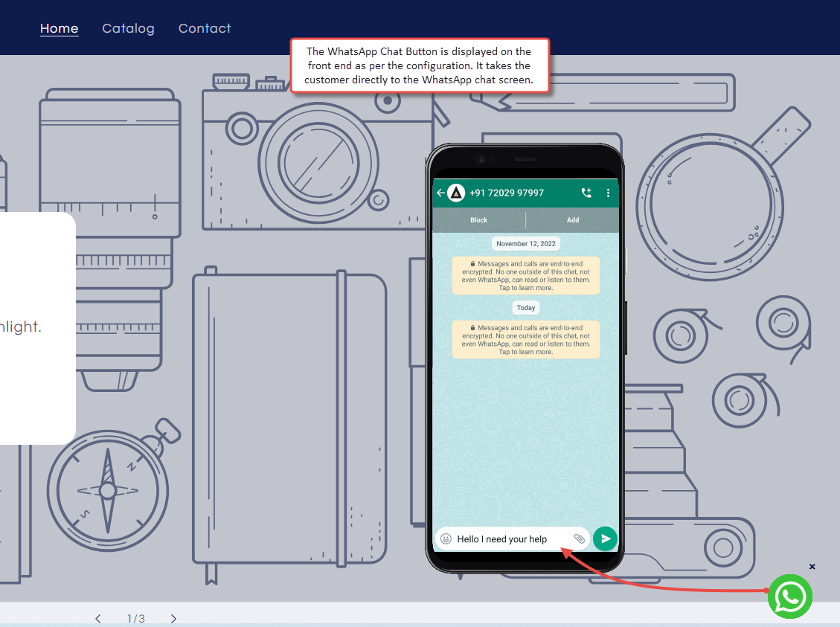This screenshot has height=627, width=840.
Task: Go to the next slide arrow
Action: tap(173, 618)
